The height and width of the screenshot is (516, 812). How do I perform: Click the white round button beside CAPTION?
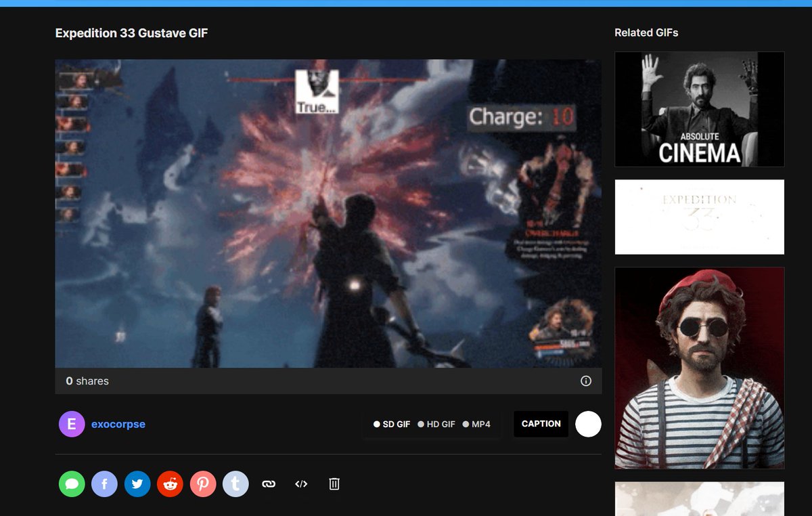(x=588, y=424)
